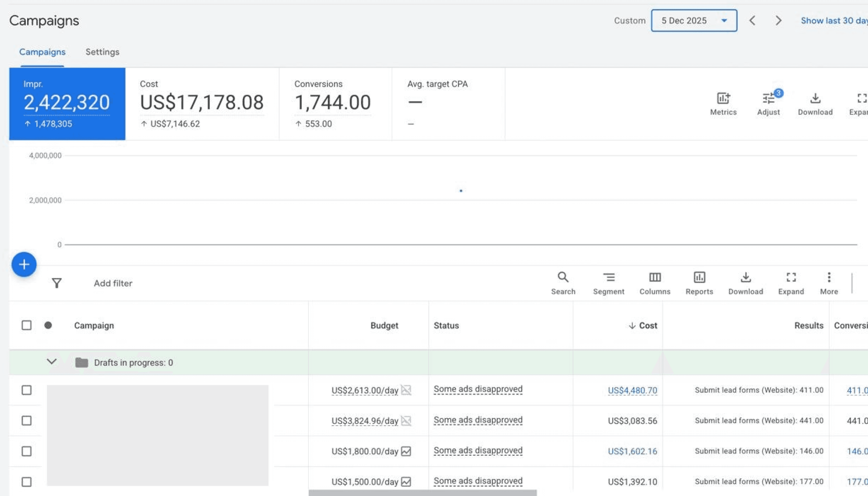Click the horizontal table scrollbar
The image size is (868, 496).
point(422,493)
